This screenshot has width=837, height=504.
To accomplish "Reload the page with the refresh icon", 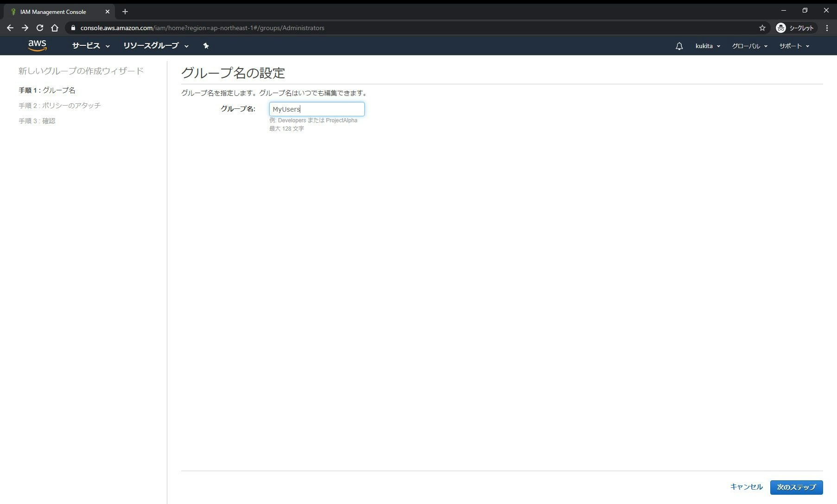I will point(40,28).
